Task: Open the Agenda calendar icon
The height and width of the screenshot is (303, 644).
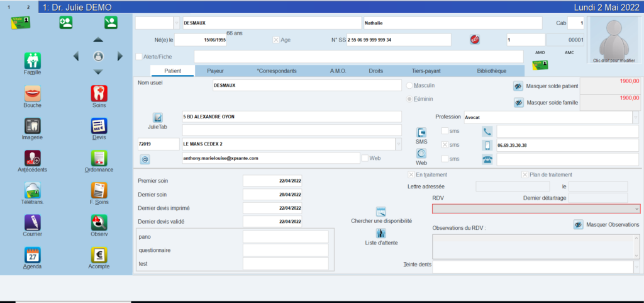Action: click(32, 255)
